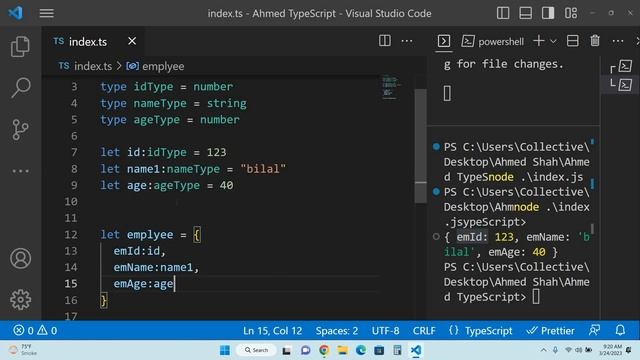Open Customize Layout icon

[x=571, y=13]
